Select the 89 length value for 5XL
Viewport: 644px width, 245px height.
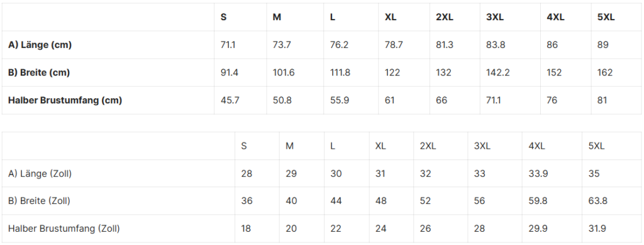coord(602,45)
